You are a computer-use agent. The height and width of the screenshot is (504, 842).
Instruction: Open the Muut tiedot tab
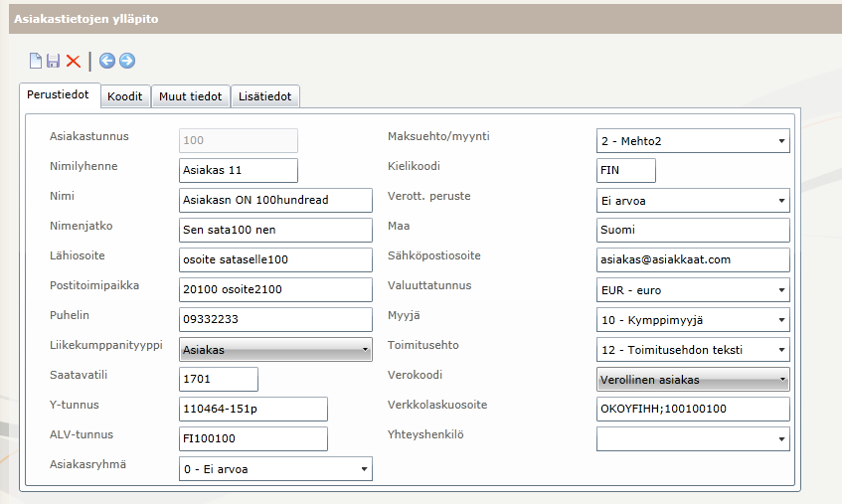click(x=191, y=96)
